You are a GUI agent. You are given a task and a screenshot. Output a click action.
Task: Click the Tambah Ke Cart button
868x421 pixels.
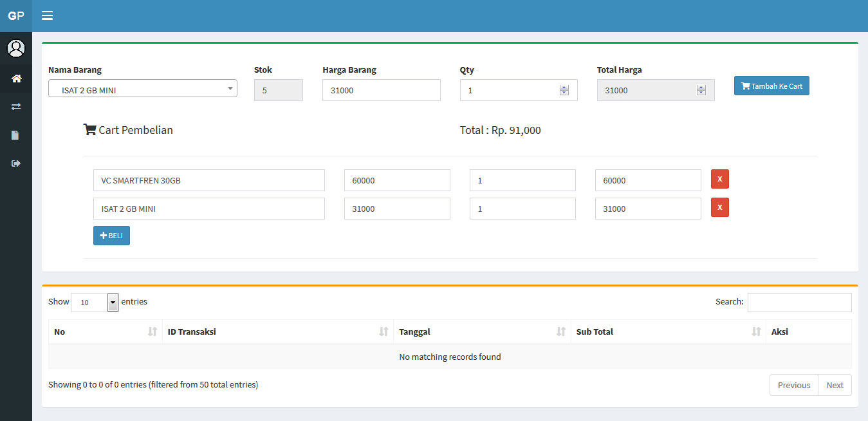pos(771,85)
